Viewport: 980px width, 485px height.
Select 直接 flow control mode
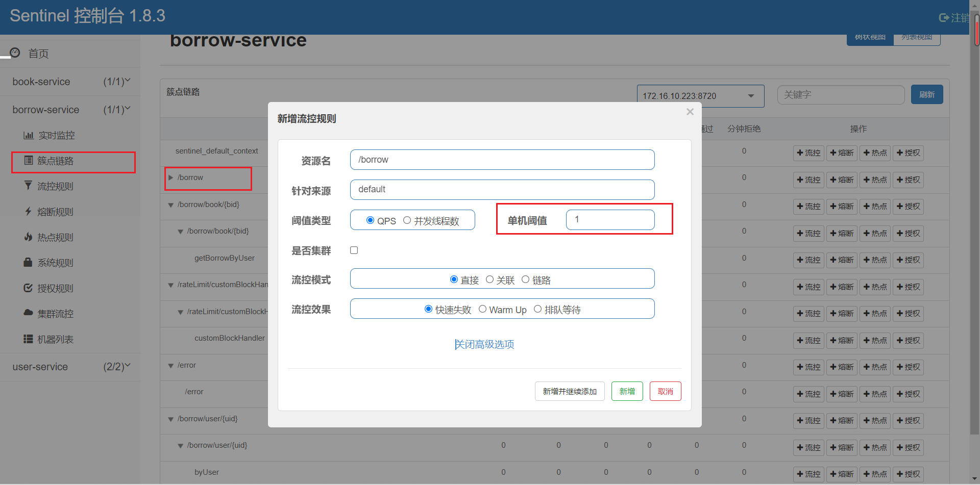(454, 279)
